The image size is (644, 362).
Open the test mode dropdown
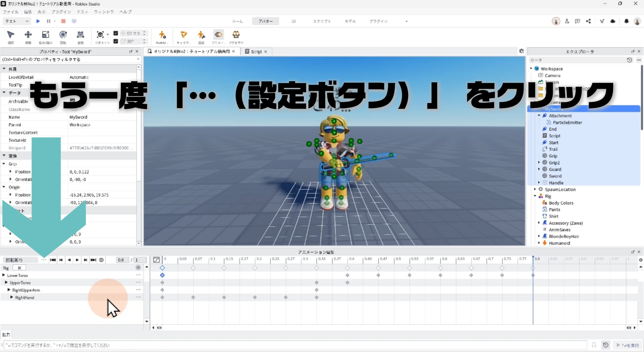coord(17,21)
